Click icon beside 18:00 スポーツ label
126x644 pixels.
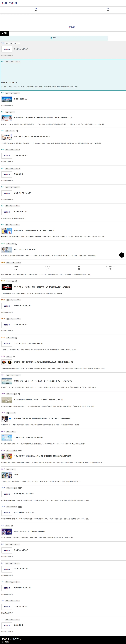[14, 356]
